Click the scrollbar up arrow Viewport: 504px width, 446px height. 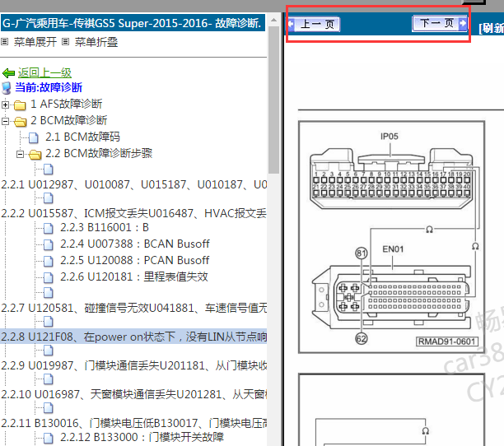click(x=274, y=20)
